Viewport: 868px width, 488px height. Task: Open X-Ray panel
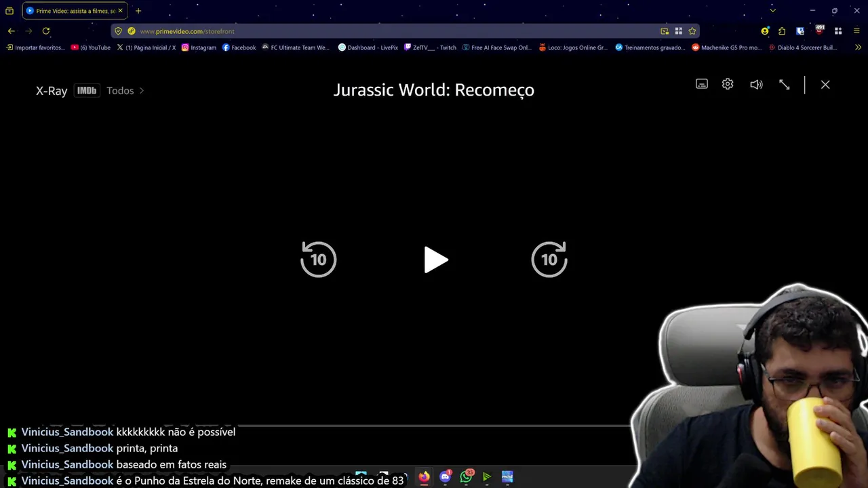(x=52, y=91)
